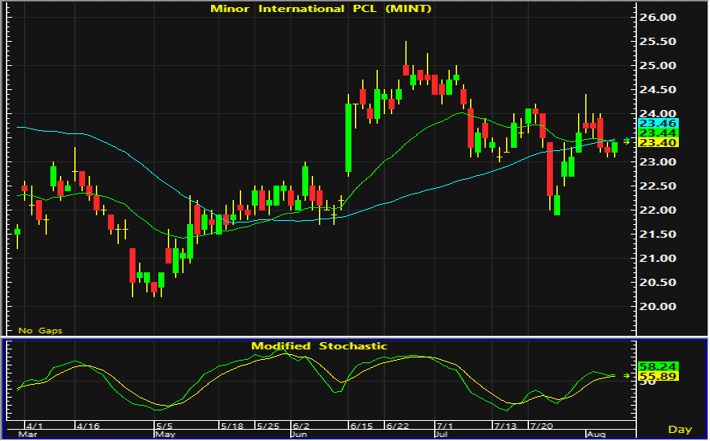Screen dimensions: 710x441
Task: Click the 24.50 price axis label
Action: coord(657,90)
